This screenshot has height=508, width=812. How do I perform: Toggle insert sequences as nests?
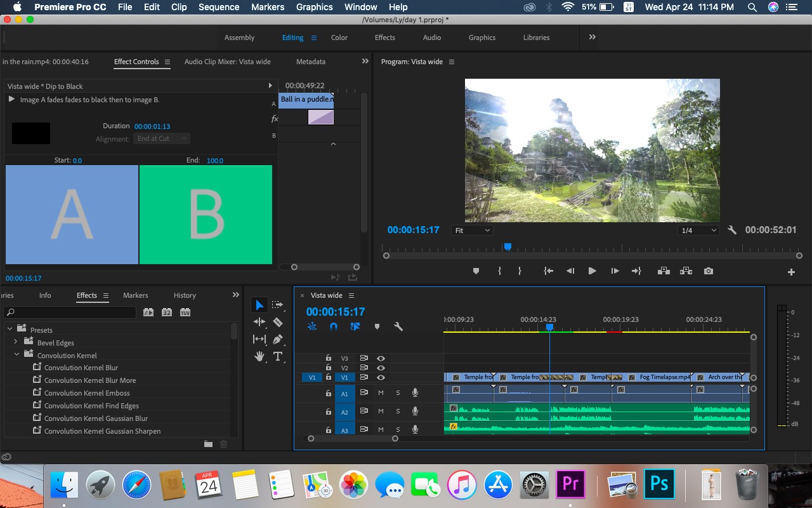click(312, 326)
